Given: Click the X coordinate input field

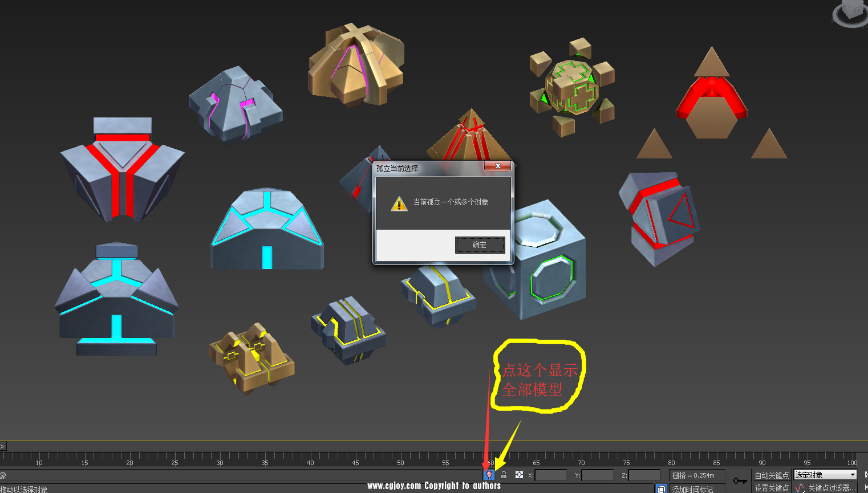Looking at the screenshot, I should pos(550,475).
